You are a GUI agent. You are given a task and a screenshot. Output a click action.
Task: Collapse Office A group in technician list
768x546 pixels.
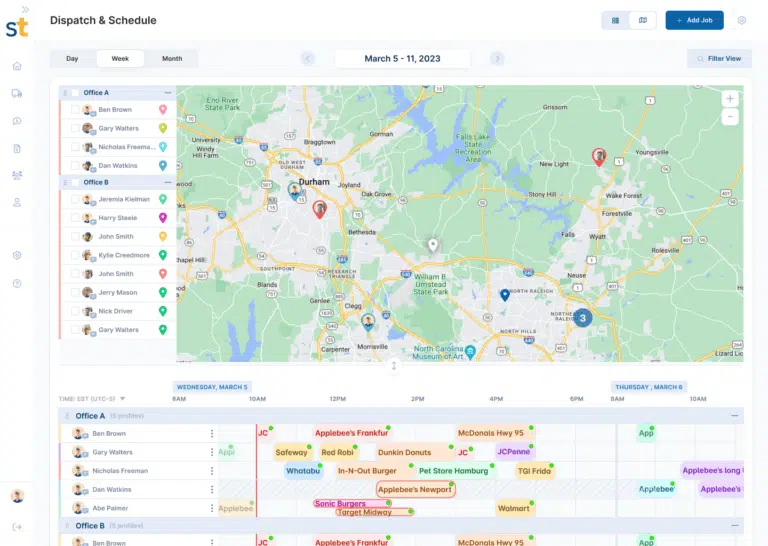point(168,93)
